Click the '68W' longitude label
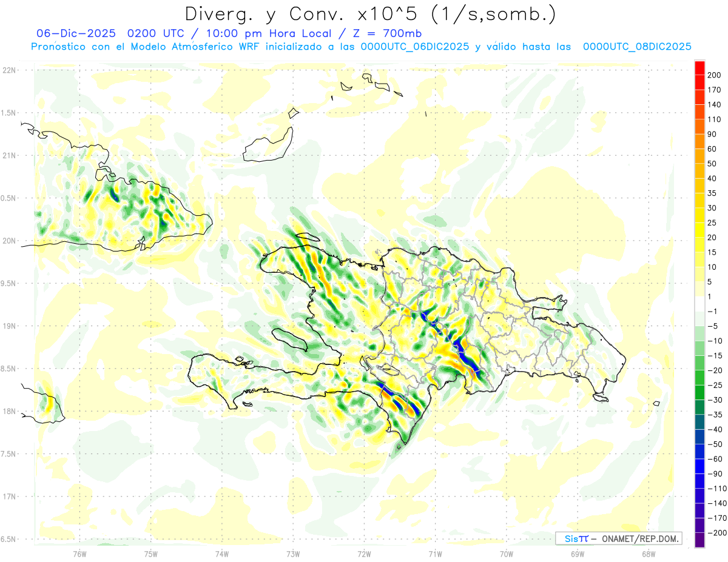Image resolution: width=728 pixels, height=562 pixels. 649,554
